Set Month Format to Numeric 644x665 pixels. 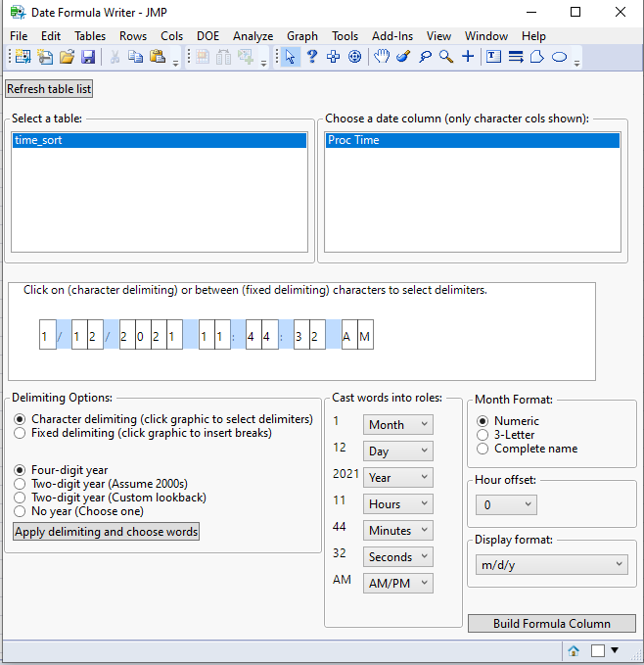click(483, 421)
